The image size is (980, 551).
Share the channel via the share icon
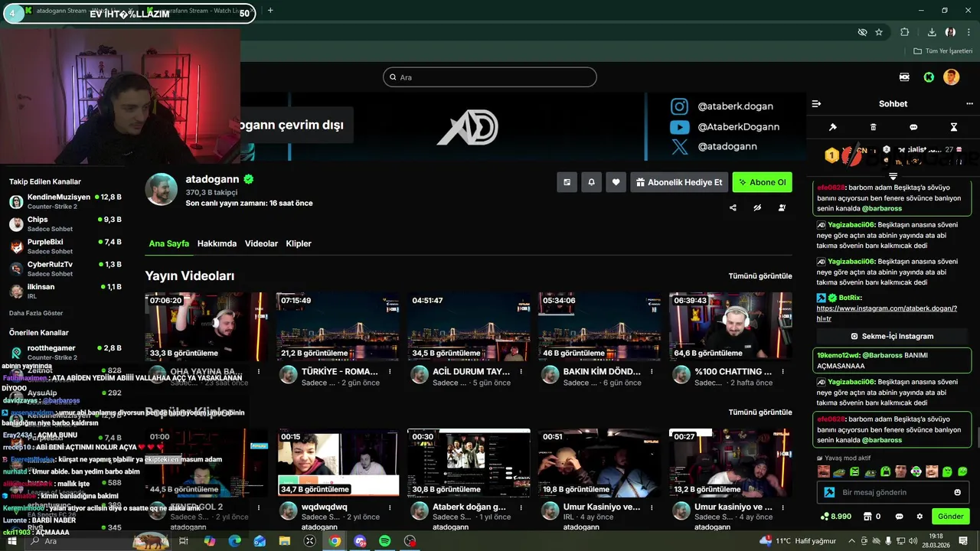[x=733, y=207]
